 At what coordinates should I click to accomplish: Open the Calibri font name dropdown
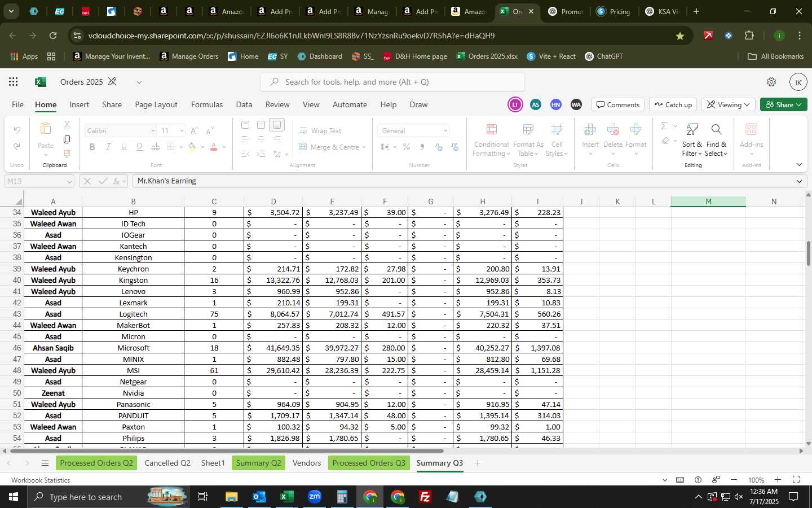point(152,130)
